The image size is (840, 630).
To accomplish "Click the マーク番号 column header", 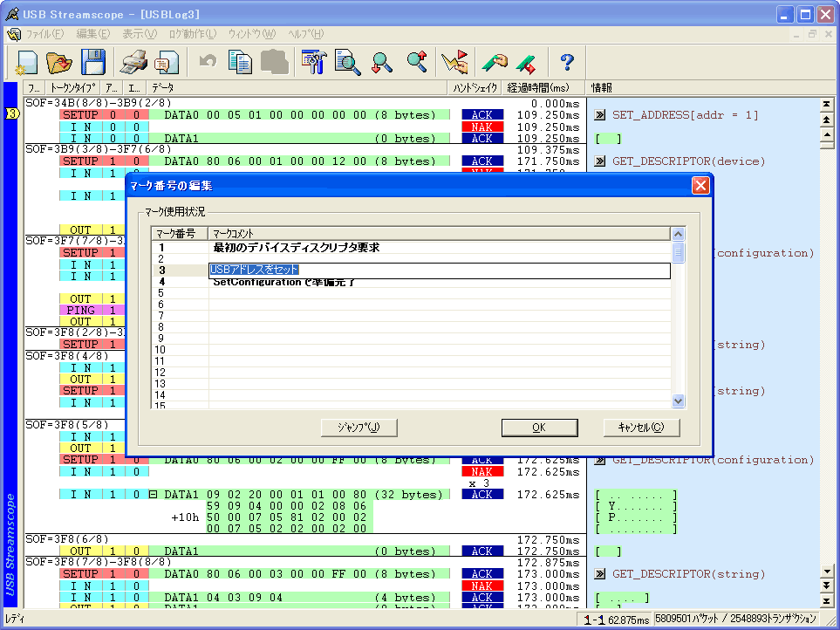I will 180,234.
